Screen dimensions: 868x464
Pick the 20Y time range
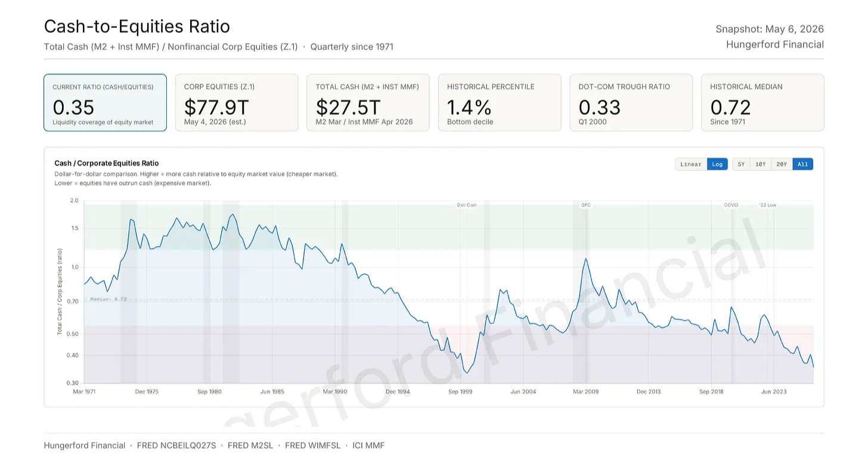click(x=782, y=164)
